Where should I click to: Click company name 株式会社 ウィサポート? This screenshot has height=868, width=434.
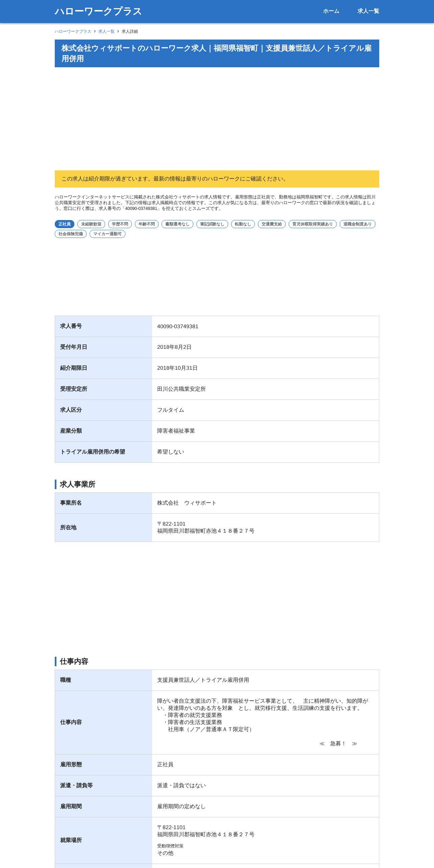tap(187, 503)
